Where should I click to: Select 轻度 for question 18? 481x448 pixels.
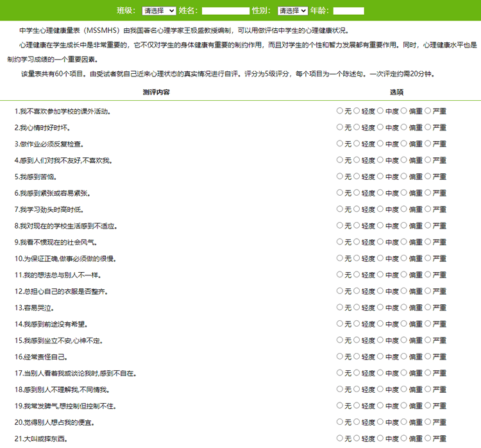click(357, 389)
